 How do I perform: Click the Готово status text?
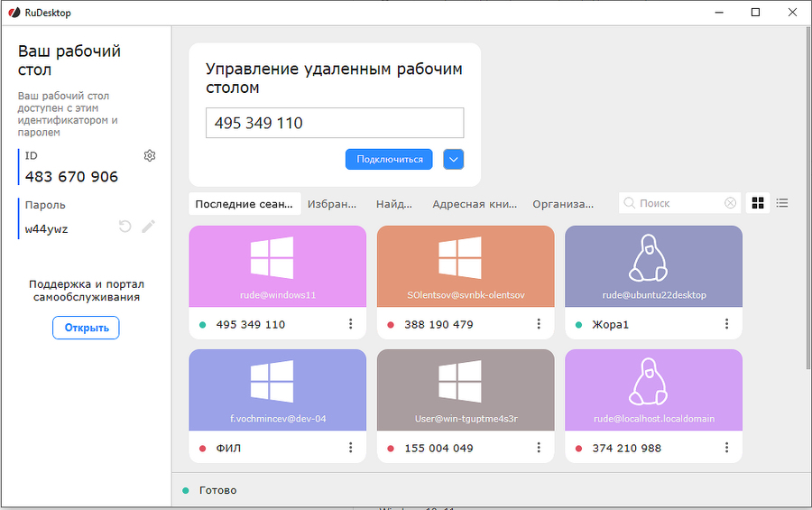[218, 490]
